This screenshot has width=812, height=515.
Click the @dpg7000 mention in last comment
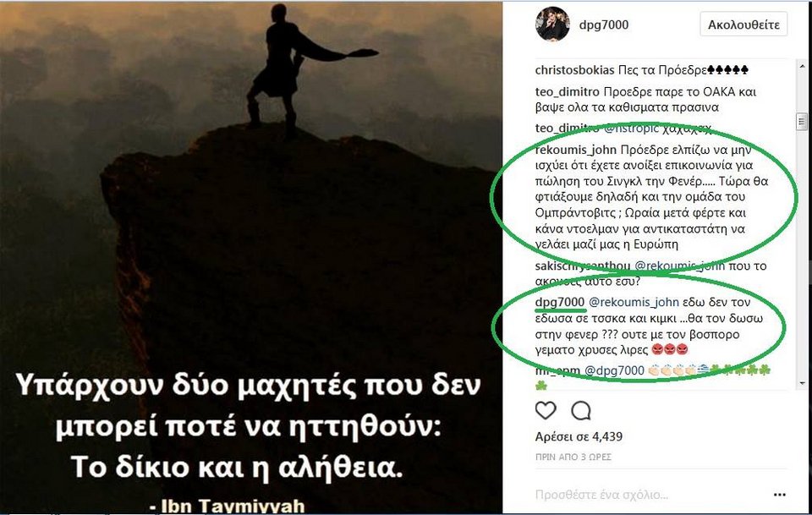(x=614, y=370)
